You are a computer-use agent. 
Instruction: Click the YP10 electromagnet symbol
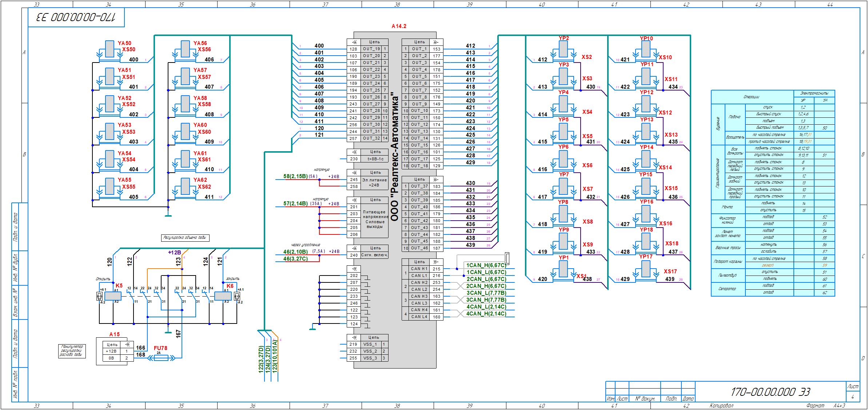pyautogui.click(x=646, y=49)
